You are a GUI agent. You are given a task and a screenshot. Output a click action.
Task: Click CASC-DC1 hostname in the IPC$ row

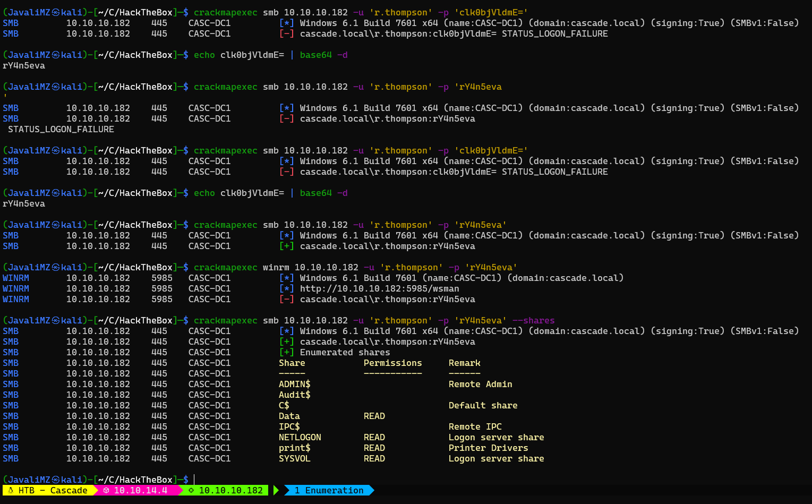tap(210, 426)
